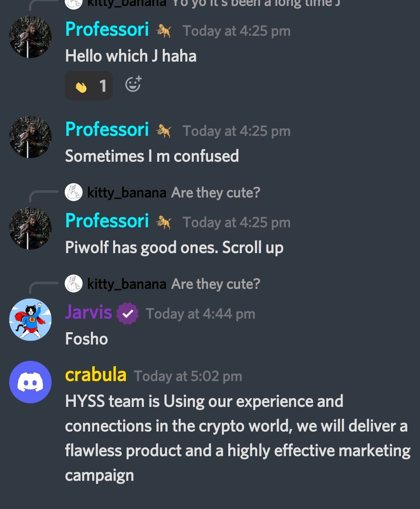
Task: Open Professori's avatar on 'Piwolf has good ones'
Action: (x=30, y=228)
